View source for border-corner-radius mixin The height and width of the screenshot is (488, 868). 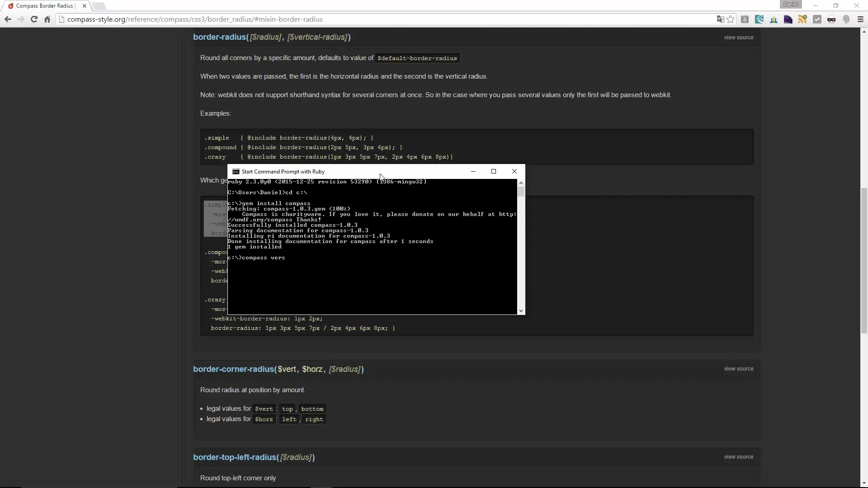(x=738, y=369)
